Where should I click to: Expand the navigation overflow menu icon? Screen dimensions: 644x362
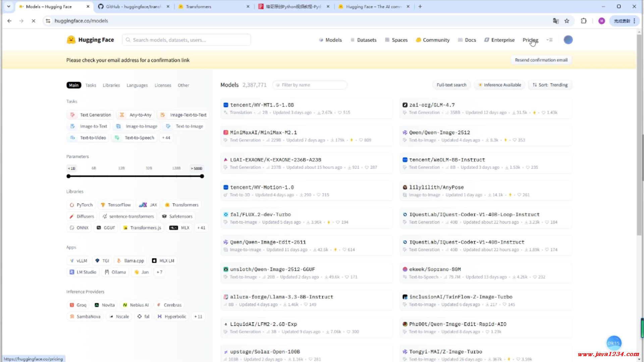(x=549, y=40)
